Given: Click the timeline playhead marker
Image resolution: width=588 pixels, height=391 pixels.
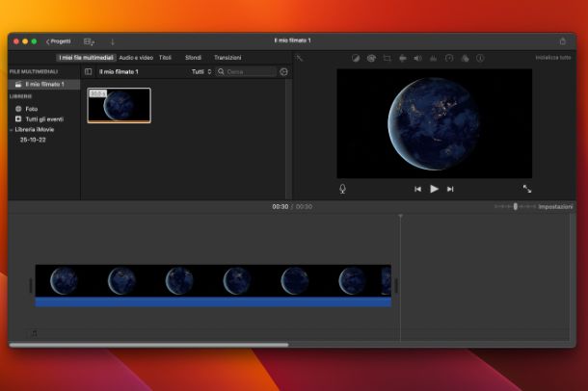Looking at the screenshot, I should coord(400,216).
